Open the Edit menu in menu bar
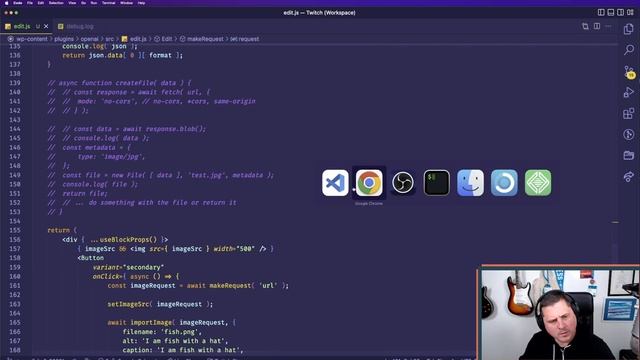Screen dimensions: 640x360 tap(41, 3)
